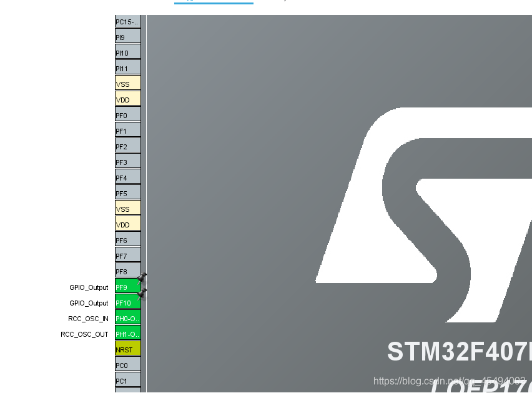Select the PC15 pin on the chip
The image size is (532, 393).
click(x=128, y=22)
